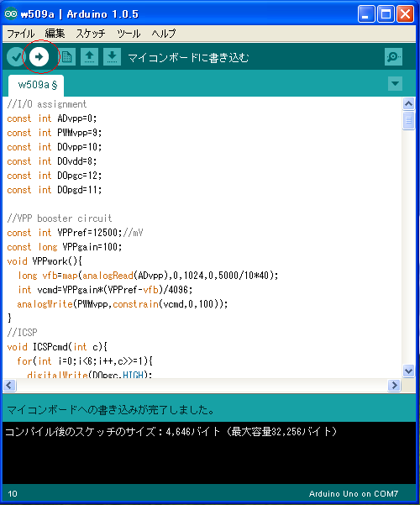Open a sketch with the up-arrow icon
The width and height of the screenshot is (420, 505).
[89, 57]
